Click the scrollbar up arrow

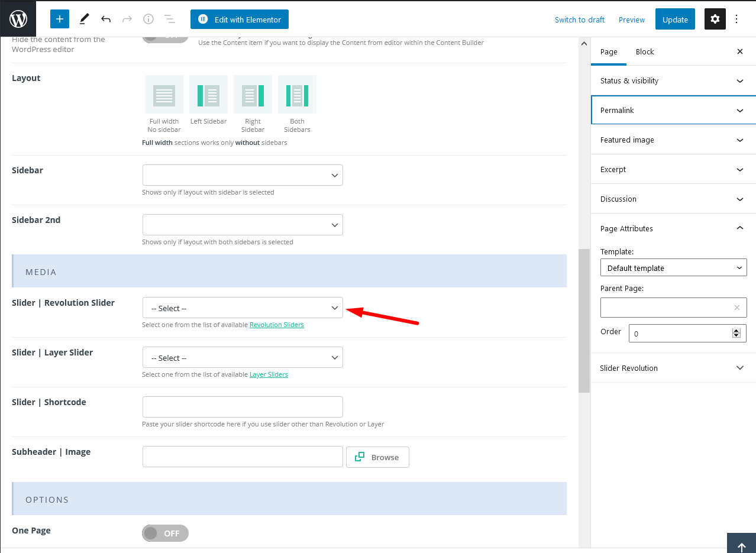(584, 44)
